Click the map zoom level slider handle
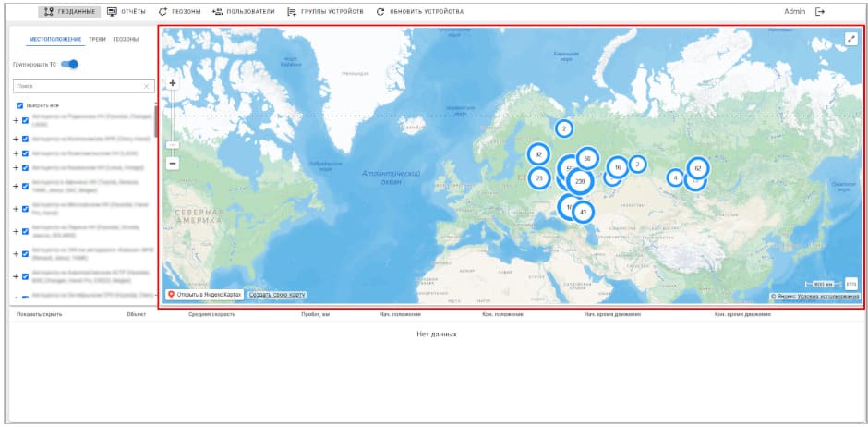Viewport: 868px width, 427px height. coord(172,145)
